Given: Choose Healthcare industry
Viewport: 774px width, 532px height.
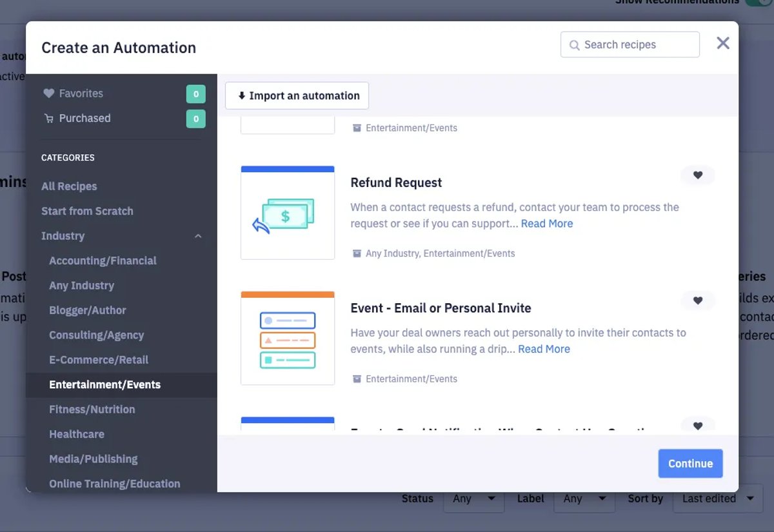Looking at the screenshot, I should click(x=77, y=434).
